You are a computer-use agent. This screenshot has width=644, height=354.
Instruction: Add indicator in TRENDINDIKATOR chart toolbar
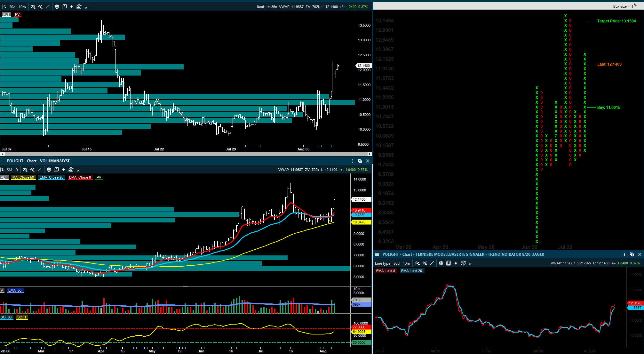pyautogui.click(x=417, y=263)
